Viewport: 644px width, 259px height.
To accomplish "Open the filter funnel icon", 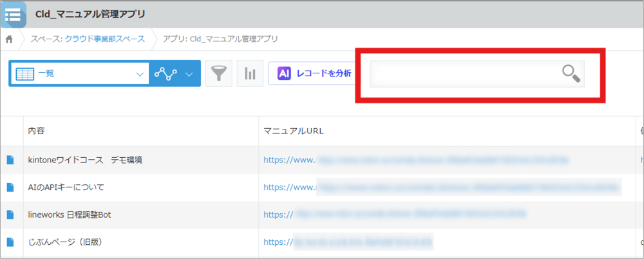I will pos(218,73).
